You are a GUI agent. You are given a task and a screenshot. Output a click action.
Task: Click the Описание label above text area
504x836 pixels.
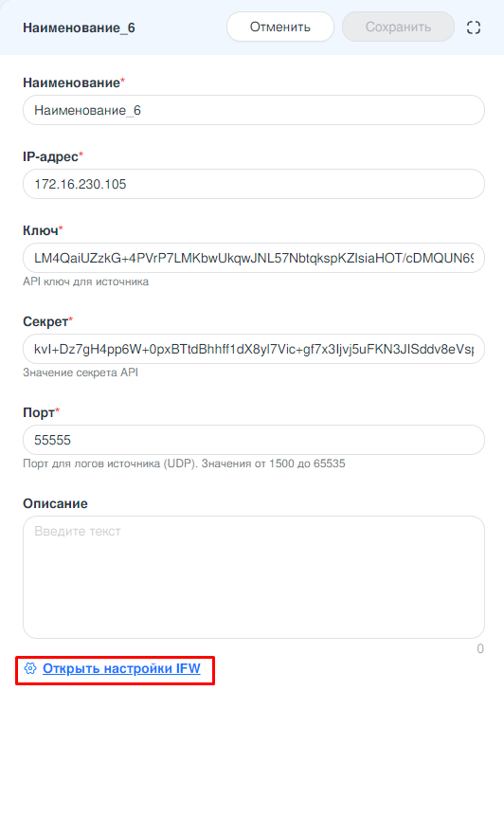click(55, 503)
